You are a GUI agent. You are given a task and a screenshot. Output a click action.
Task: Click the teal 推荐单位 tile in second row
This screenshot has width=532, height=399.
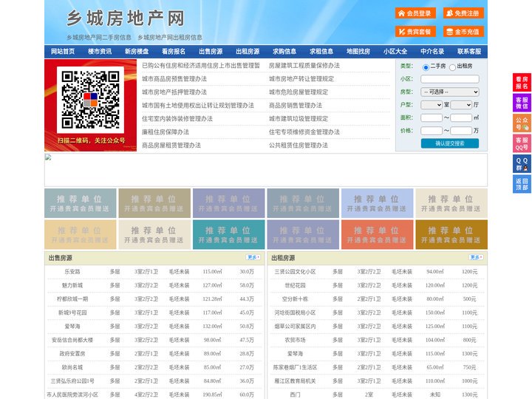click(x=228, y=234)
